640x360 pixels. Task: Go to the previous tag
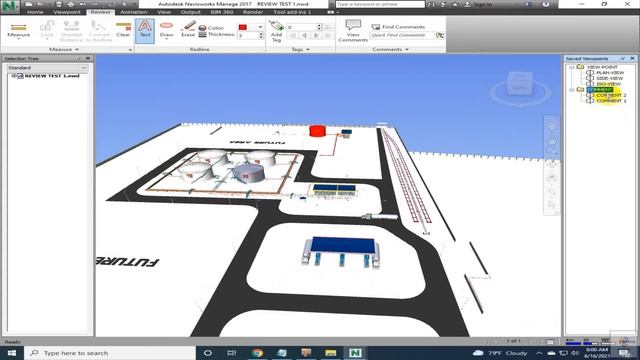(305, 36)
